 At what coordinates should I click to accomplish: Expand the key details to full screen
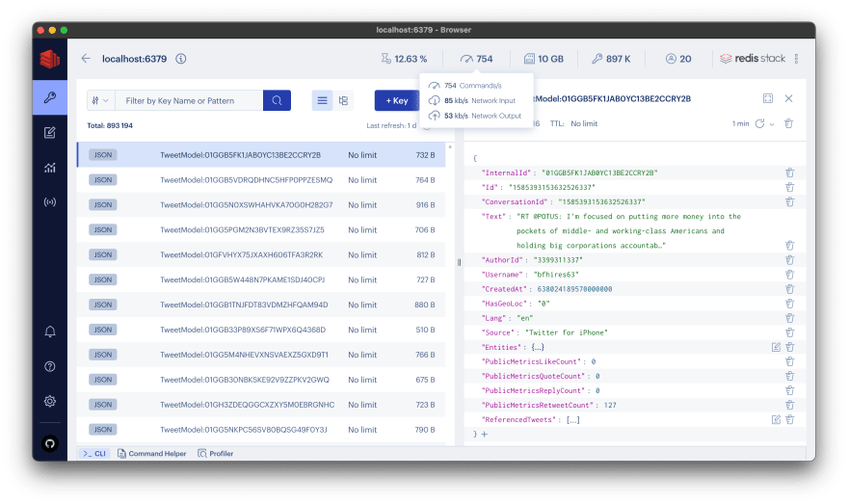[x=768, y=98]
